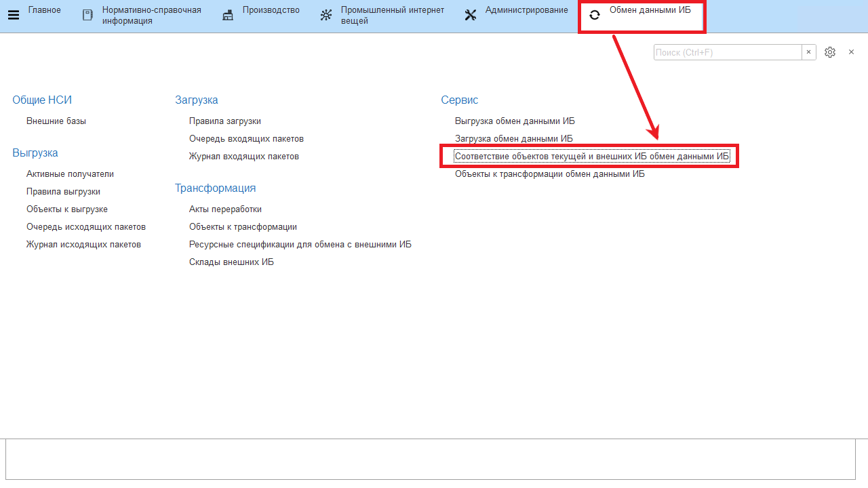Open the hamburger main menu icon
The width and height of the screenshot is (868, 488).
14,15
